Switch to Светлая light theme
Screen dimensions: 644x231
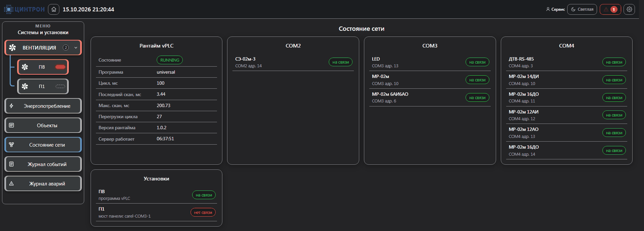point(582,9)
